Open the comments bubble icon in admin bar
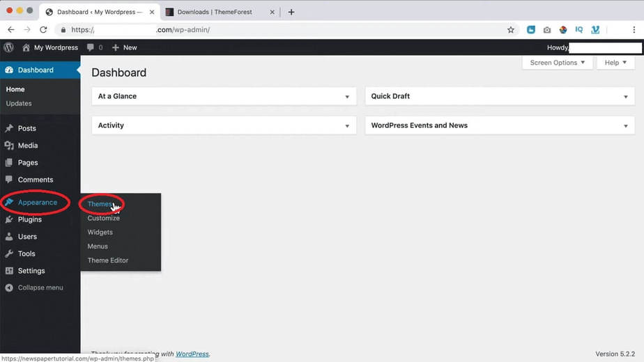644x362 pixels. (91, 47)
